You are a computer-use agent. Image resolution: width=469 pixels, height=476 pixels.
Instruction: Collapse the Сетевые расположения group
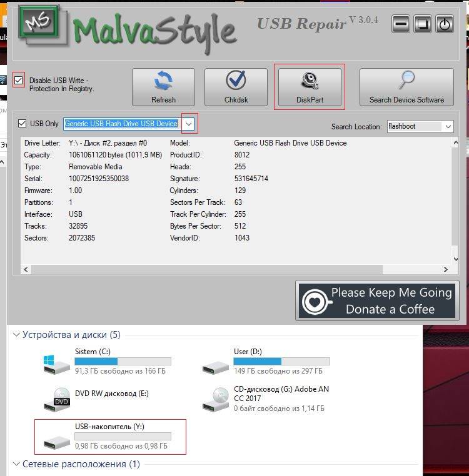[16, 464]
